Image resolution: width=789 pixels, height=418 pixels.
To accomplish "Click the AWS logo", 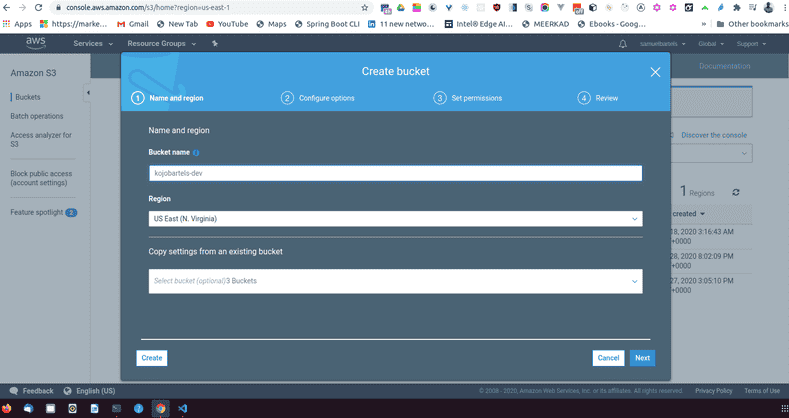I will click(36, 43).
